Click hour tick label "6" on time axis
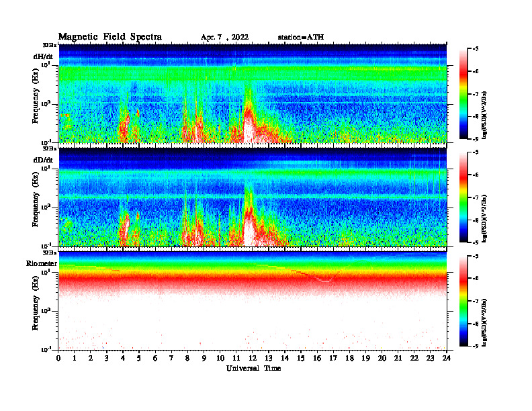Screen dimensions: 532x411 155,359
